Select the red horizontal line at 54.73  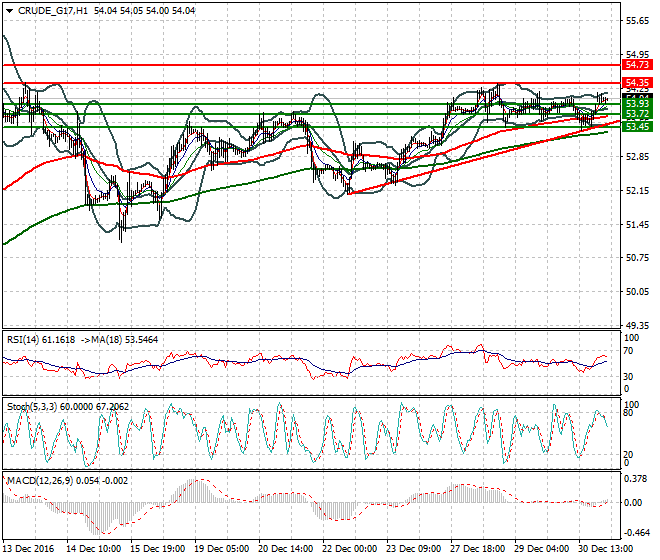click(311, 65)
